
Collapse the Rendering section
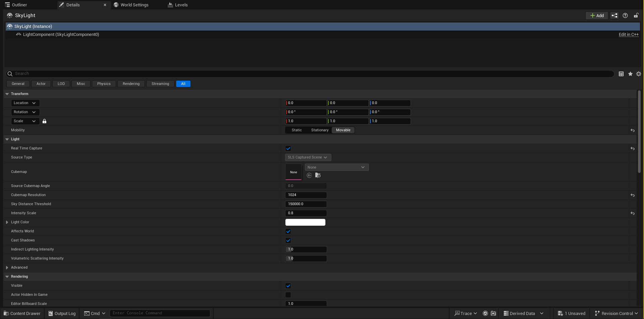[x=7, y=277]
